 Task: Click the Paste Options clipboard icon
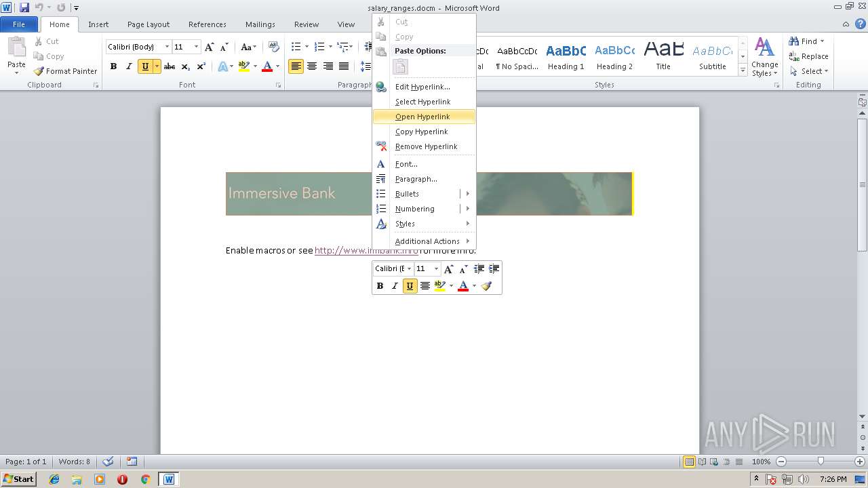[401, 66]
